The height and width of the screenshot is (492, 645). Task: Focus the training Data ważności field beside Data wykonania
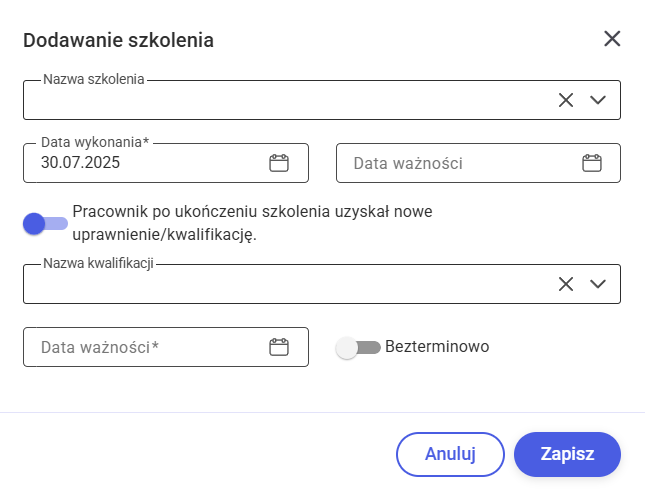455,163
